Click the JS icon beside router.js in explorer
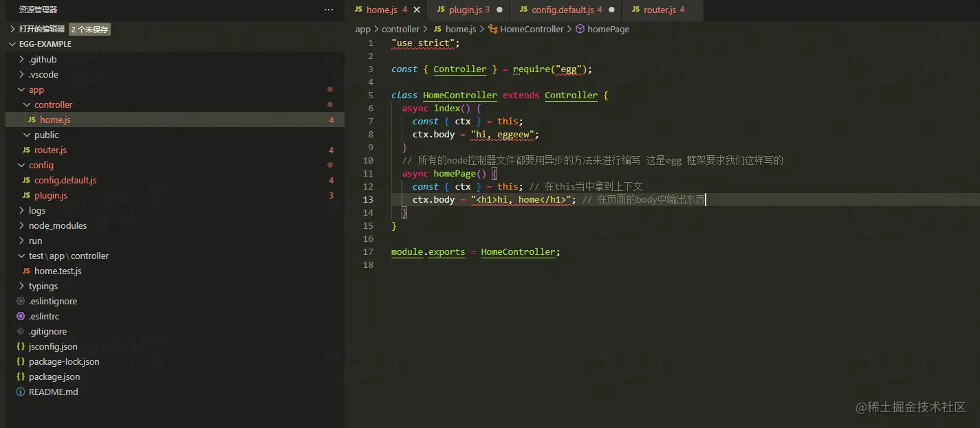Screen dimensions: 980x428 click(26, 150)
